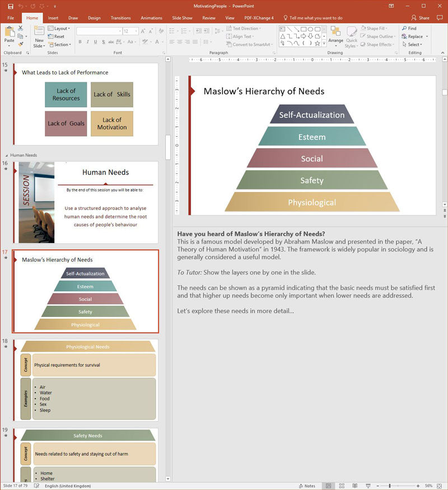Click the Copy icon in Clipboard group

(20, 36)
